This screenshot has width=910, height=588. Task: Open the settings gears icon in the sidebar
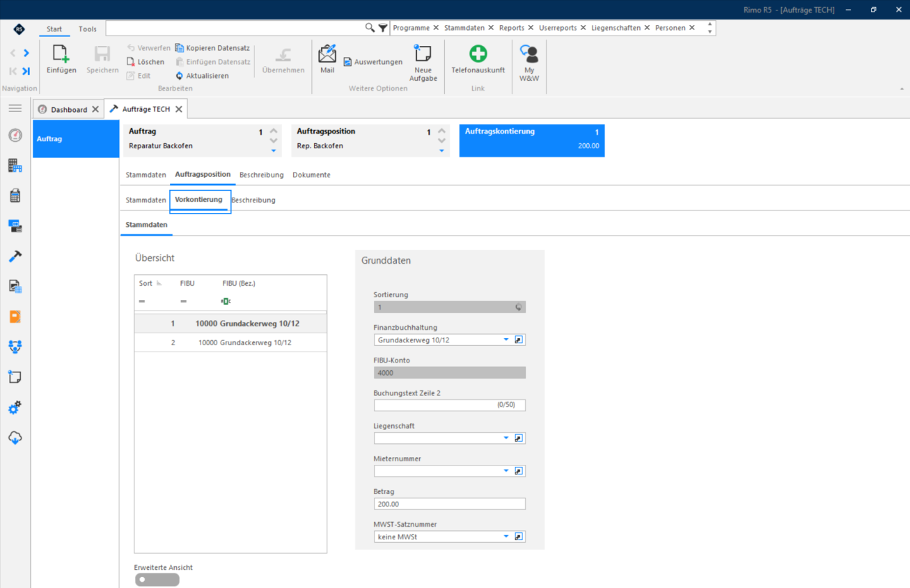[x=15, y=408]
